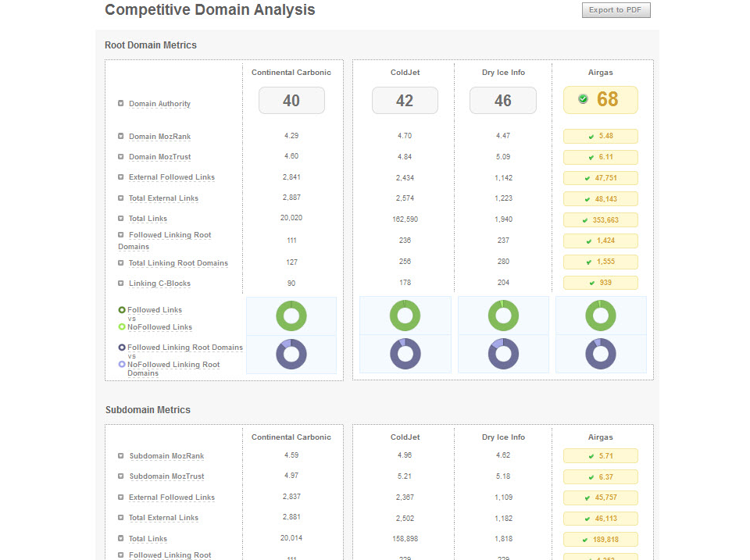Expand the Linking C-Blocks row icon
The image size is (750, 560).
pos(120,283)
